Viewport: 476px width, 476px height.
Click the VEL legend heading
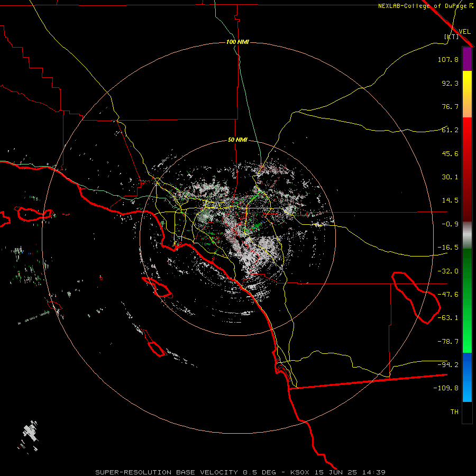pos(464,31)
